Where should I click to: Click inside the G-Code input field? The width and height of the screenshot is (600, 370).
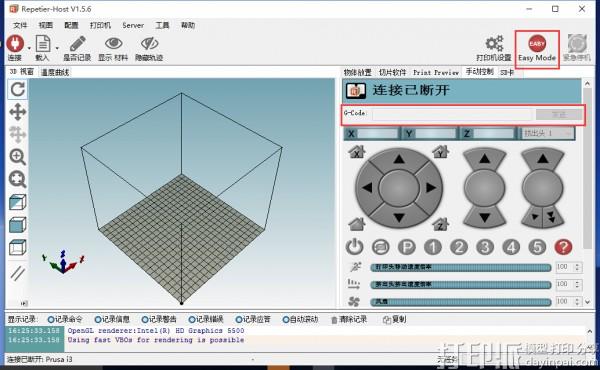point(453,114)
